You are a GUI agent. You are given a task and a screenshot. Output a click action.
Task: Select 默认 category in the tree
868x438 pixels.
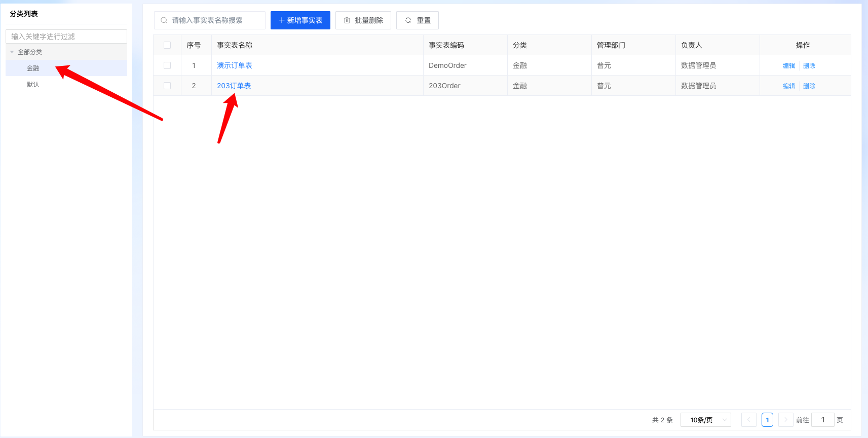pos(33,85)
